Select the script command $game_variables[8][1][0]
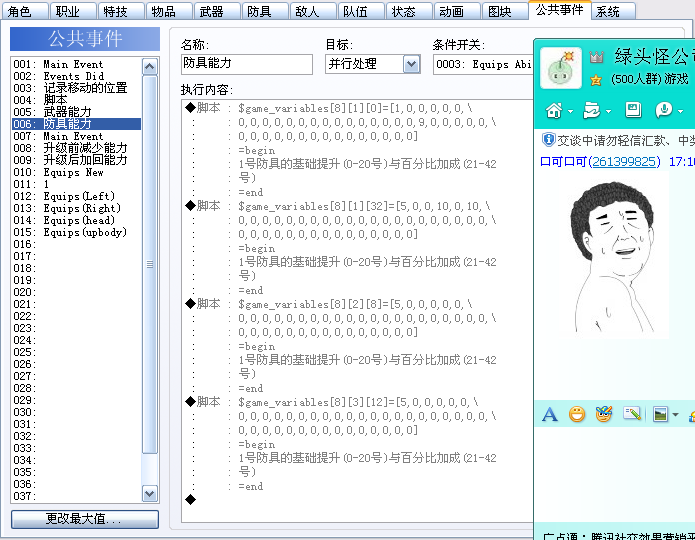Screen dimensions: 695x540 [355, 108]
